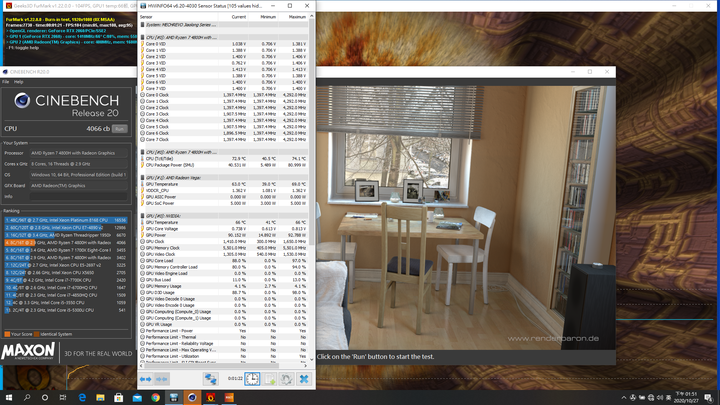
Task: Run the Cinebench CPU test
Action: click(x=120, y=129)
